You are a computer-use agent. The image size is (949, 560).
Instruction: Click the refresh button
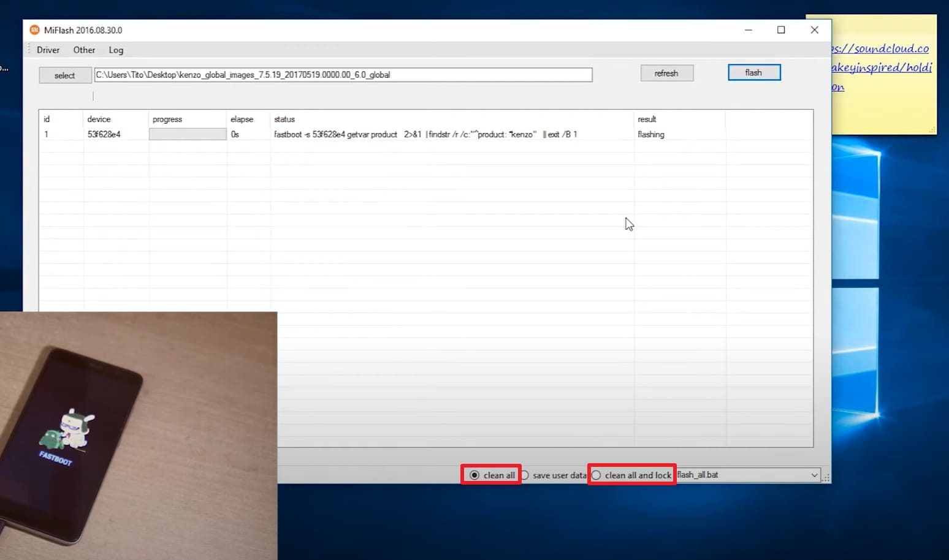[667, 73]
